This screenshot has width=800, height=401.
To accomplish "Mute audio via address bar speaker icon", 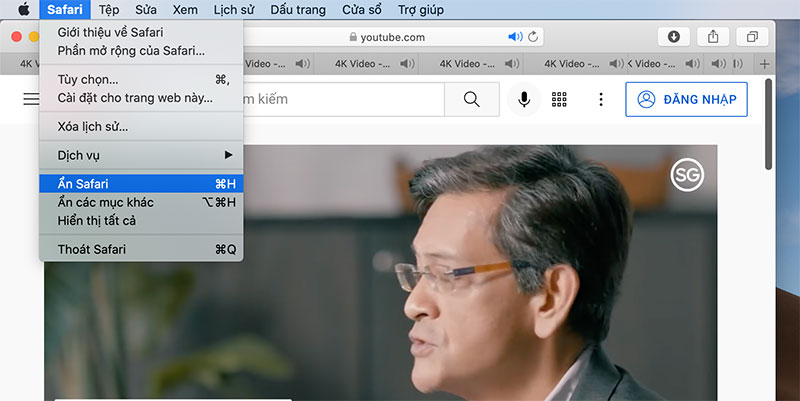I will 515,37.
